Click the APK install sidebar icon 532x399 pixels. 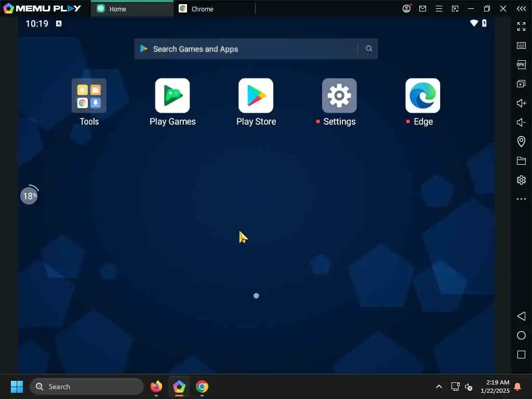tap(521, 64)
